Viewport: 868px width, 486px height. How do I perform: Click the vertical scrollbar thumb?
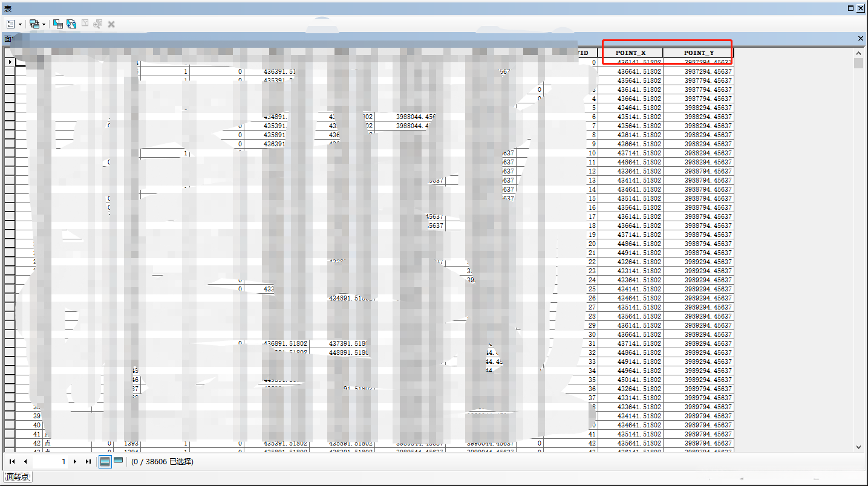858,63
